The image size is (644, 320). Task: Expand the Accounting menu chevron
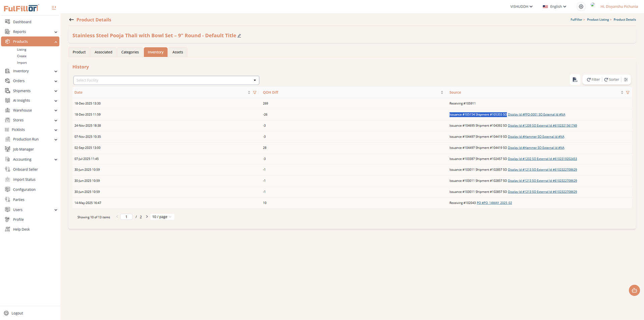click(x=56, y=159)
